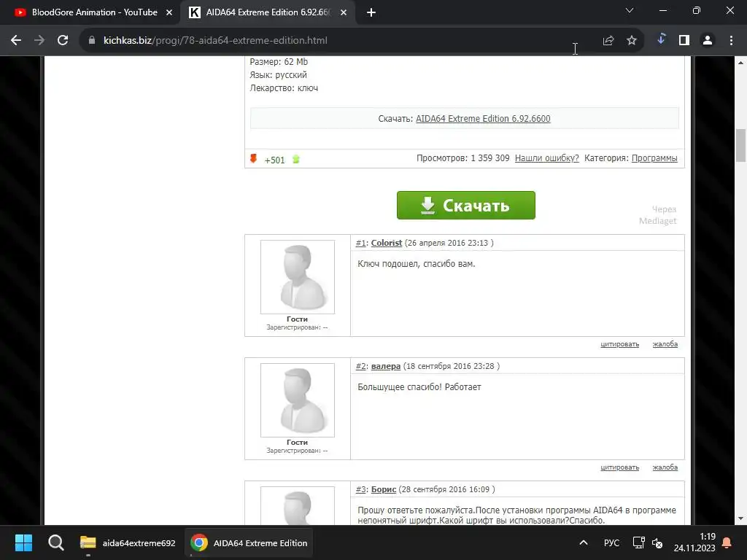Open comment #2 permalink
Image resolution: width=747 pixels, height=560 pixels.
pyautogui.click(x=360, y=366)
